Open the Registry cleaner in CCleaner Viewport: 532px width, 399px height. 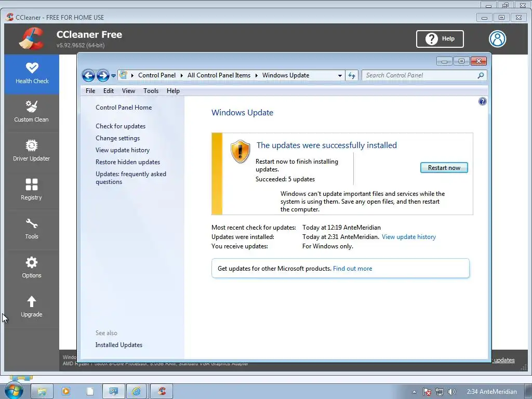[x=32, y=190]
